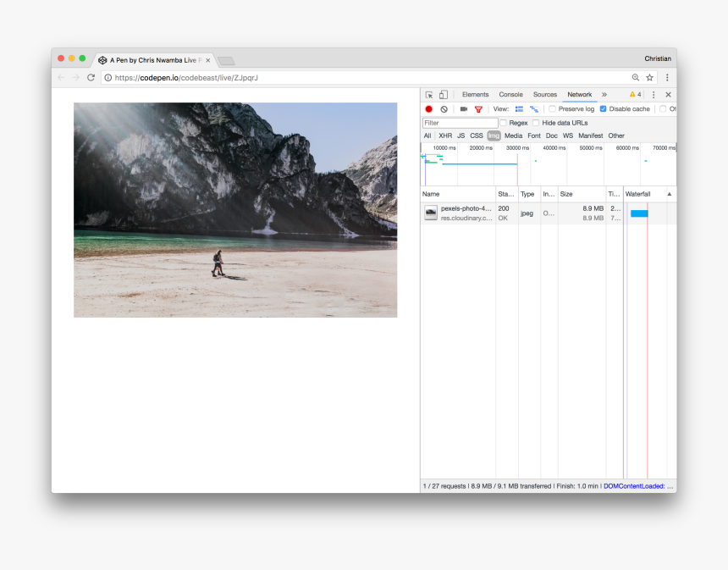The width and height of the screenshot is (728, 570).
Task: Toggle the device toolbar
Action: [443, 95]
